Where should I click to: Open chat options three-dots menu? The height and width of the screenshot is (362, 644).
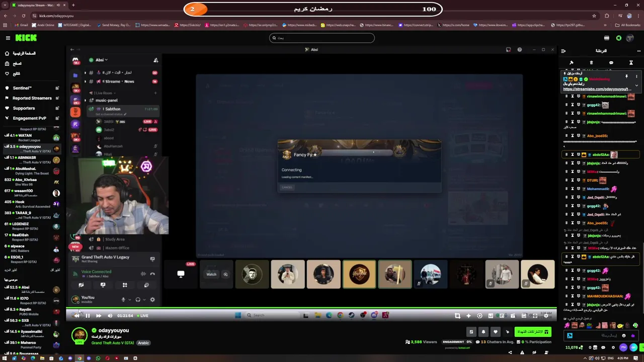click(638, 51)
